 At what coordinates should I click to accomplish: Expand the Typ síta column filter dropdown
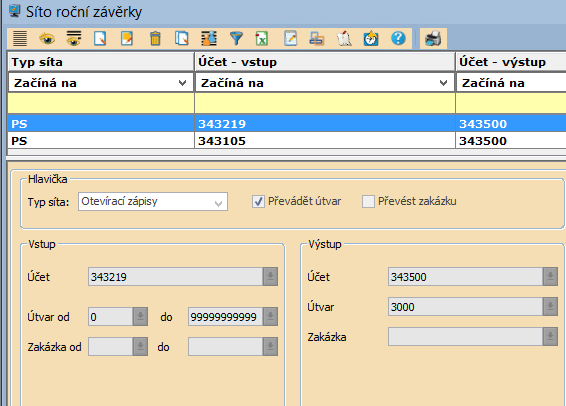point(182,83)
